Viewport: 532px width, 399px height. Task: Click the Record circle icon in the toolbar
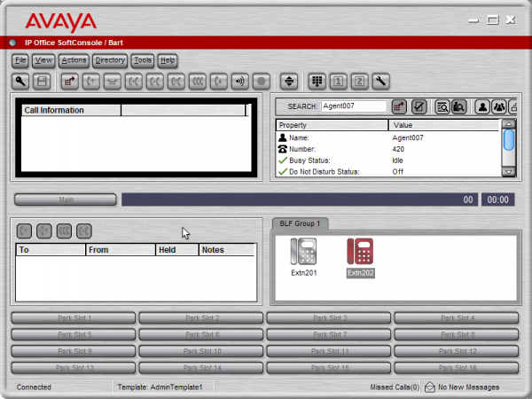(x=262, y=82)
